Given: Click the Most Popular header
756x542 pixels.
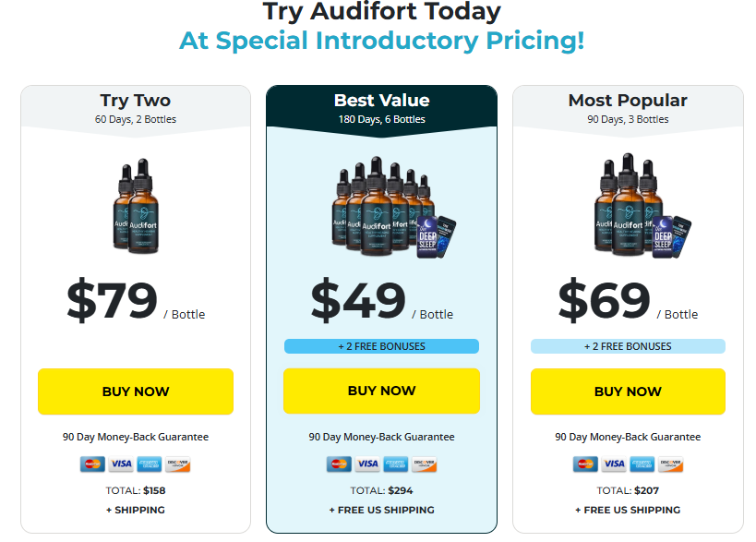Looking at the screenshot, I should pyautogui.click(x=628, y=109).
